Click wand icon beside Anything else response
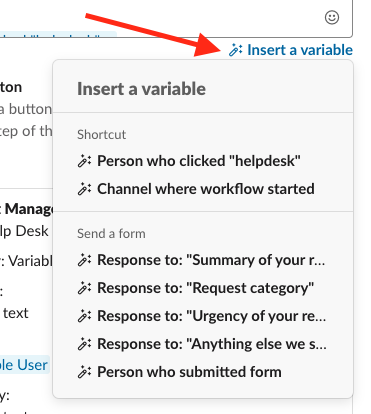 point(84,344)
